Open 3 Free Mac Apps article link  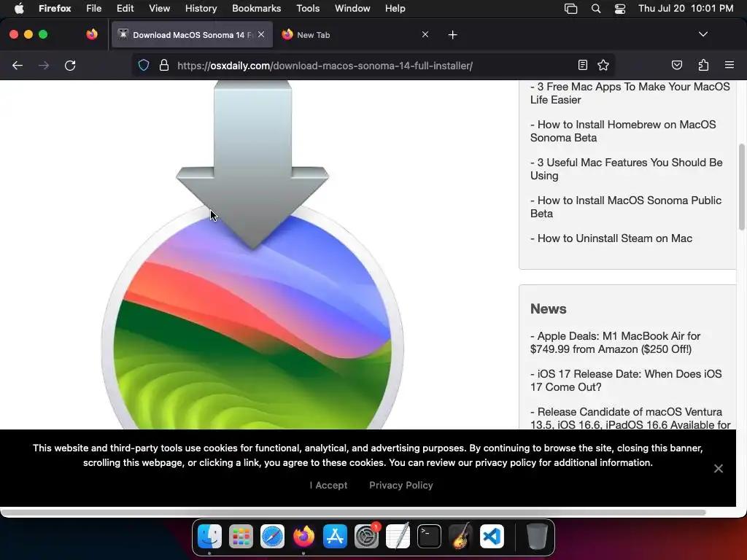point(630,93)
